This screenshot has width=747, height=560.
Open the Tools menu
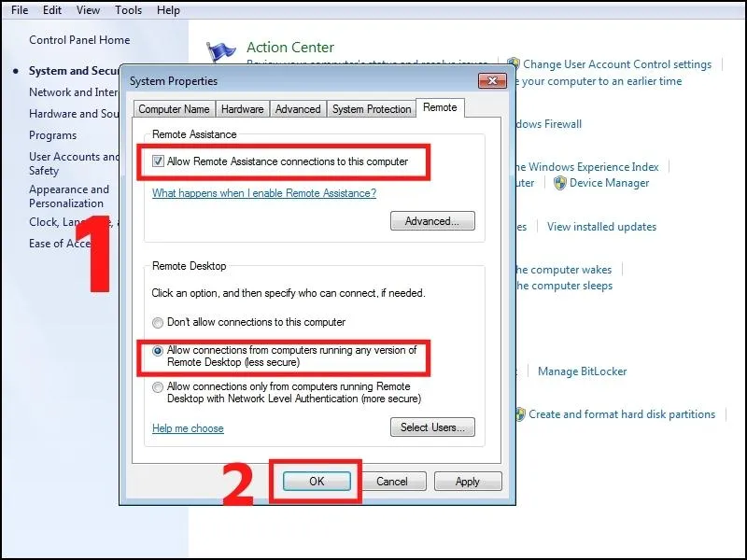click(x=129, y=10)
